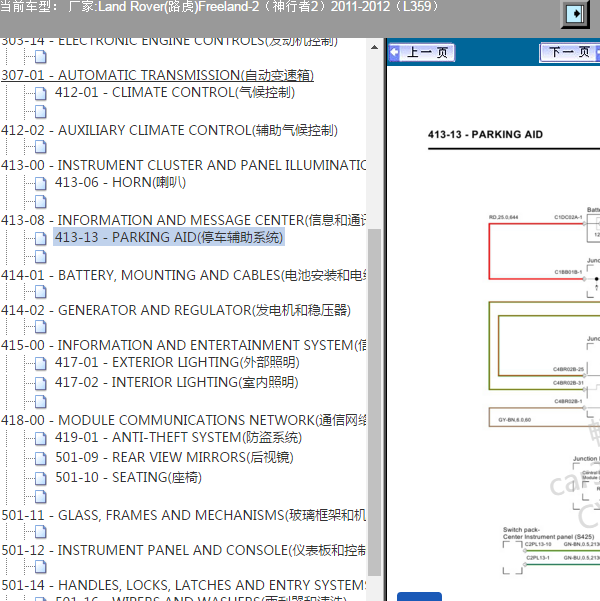The width and height of the screenshot is (600, 601).
Task: Click page icon beside 412-01 Climate Control
Action: coord(41,93)
